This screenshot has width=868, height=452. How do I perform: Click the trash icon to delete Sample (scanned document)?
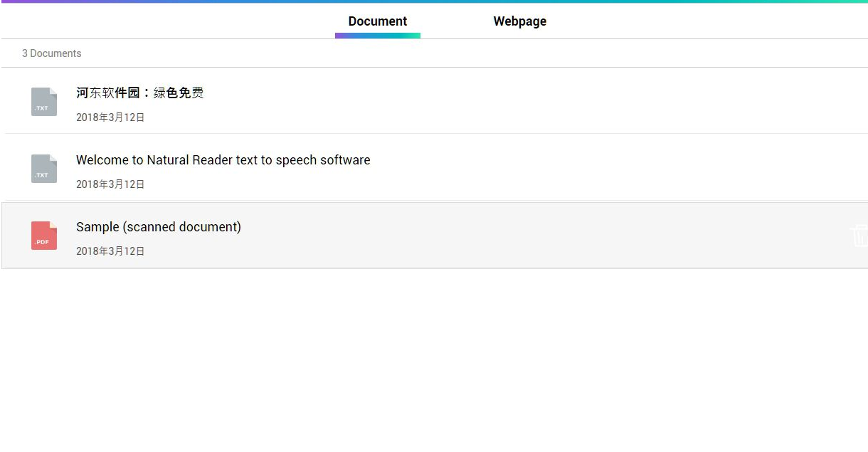859,235
